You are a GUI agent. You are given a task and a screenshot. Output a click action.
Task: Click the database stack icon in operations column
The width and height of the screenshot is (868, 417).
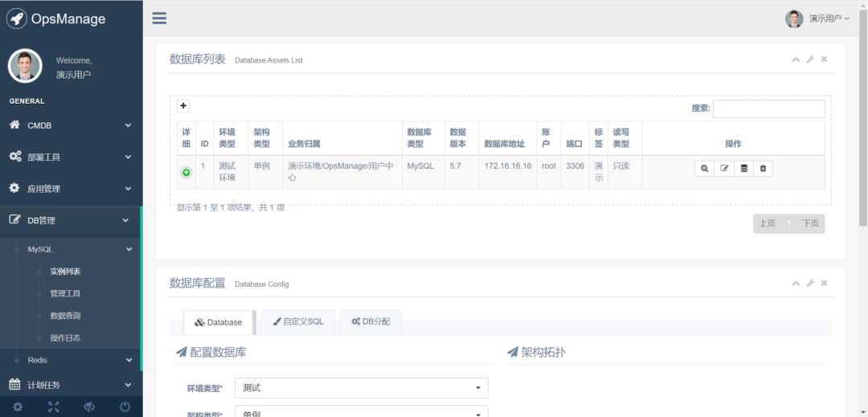click(743, 169)
